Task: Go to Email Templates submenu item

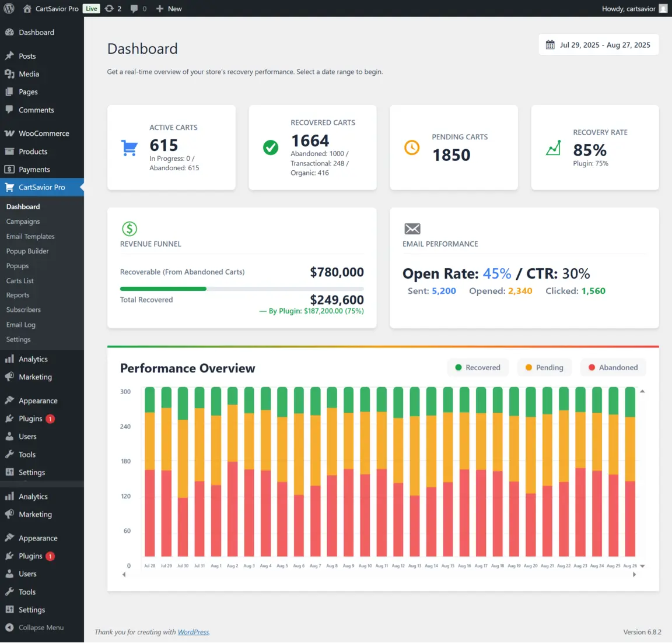Action: point(30,236)
